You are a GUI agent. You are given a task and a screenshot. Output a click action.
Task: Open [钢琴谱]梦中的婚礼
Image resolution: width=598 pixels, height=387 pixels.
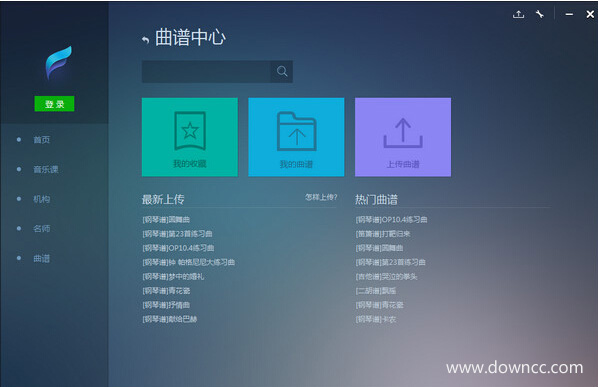(173, 276)
